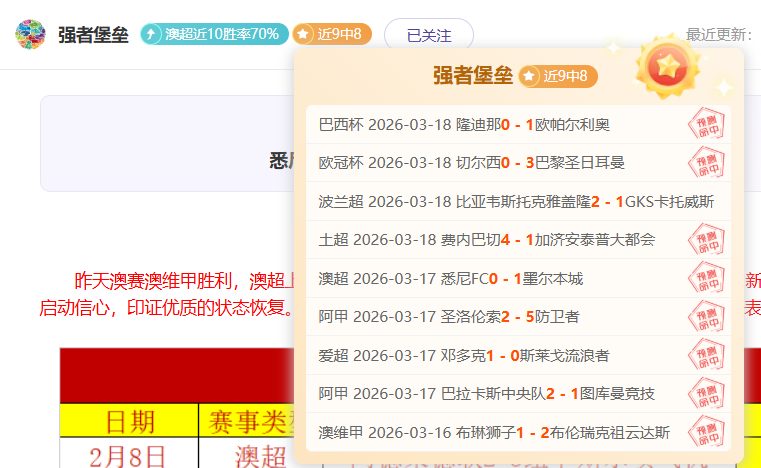Click the 强者堡垒 username in header
Image resolution: width=761 pixels, height=468 pixels.
click(x=93, y=35)
